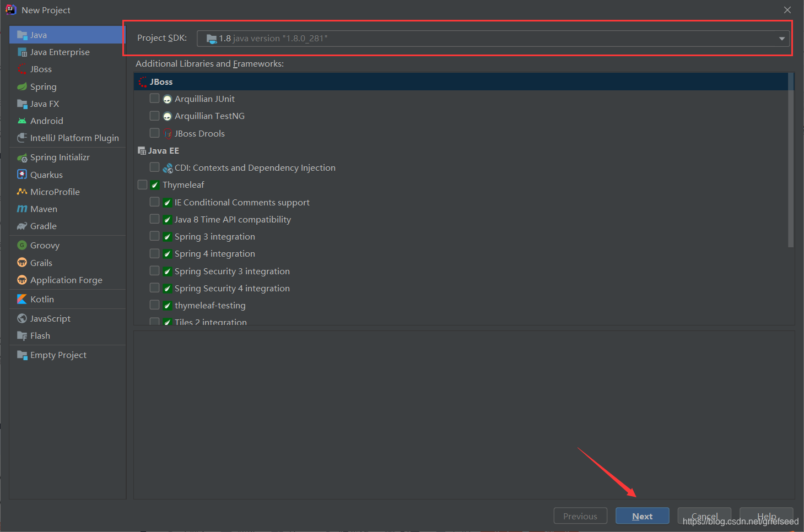Click the Empty Project folder icon
Screen dimensions: 804x532
click(22, 355)
